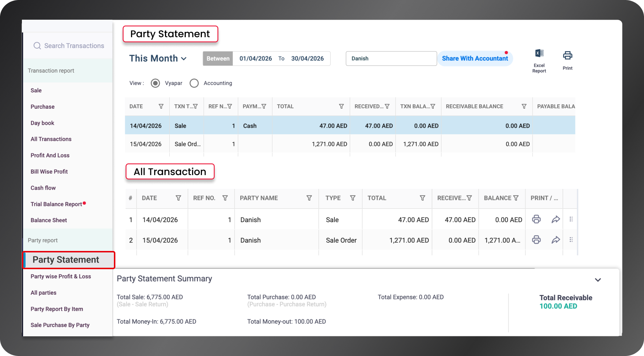Click the start date 01/04/2026 field

(x=256, y=58)
